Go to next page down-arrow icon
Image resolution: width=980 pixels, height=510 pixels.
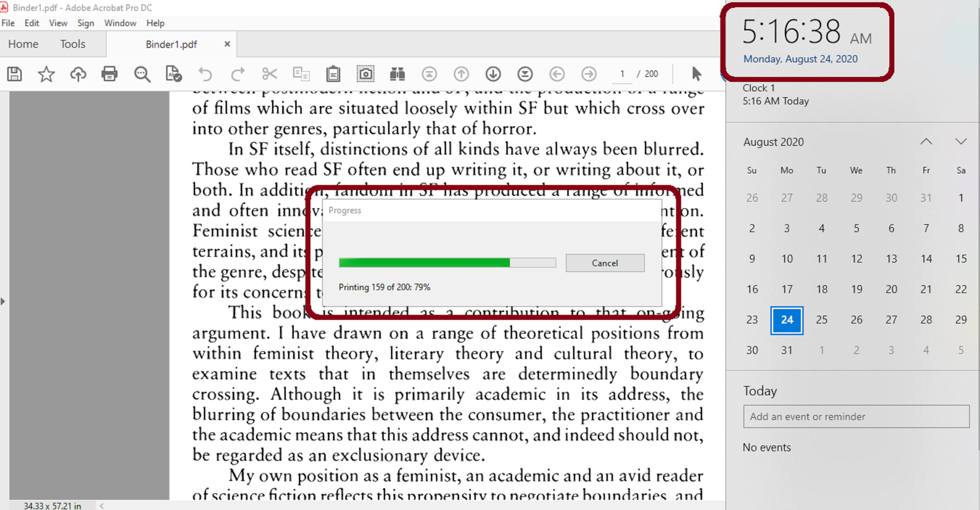click(493, 74)
